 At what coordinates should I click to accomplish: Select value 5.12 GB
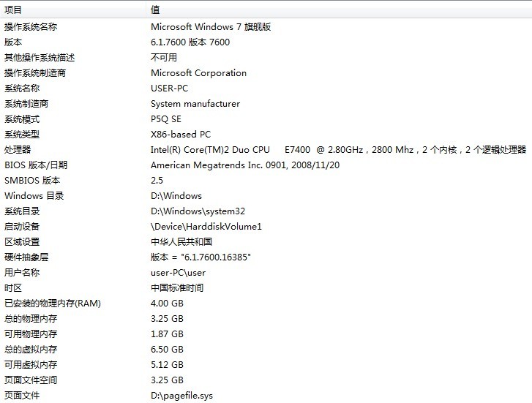167,365
